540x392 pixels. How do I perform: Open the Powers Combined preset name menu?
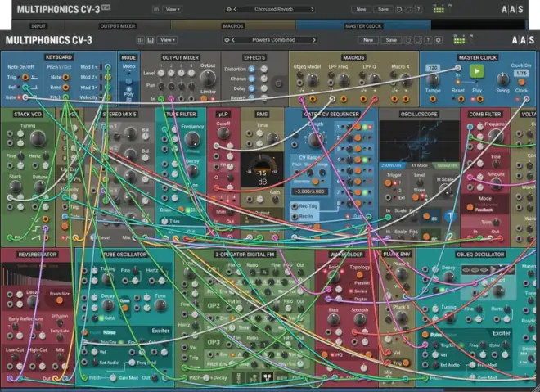click(273, 40)
